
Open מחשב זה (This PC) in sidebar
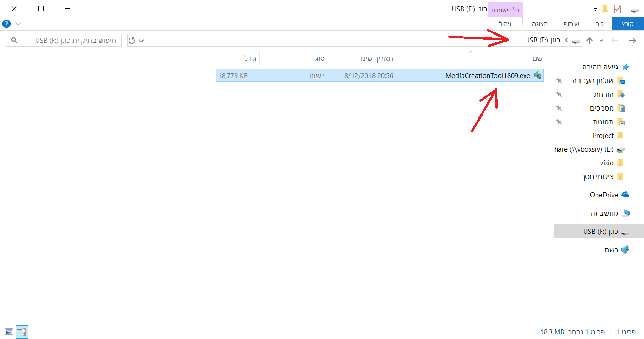coord(604,213)
